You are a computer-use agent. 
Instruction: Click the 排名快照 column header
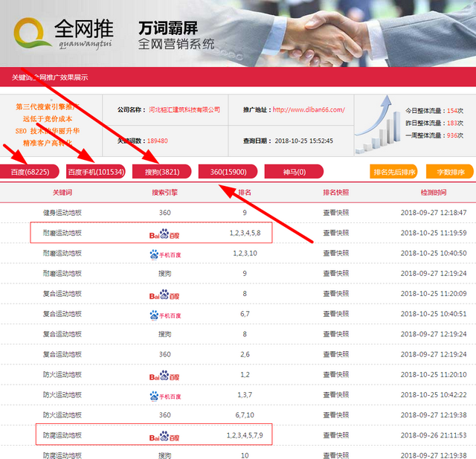335,192
